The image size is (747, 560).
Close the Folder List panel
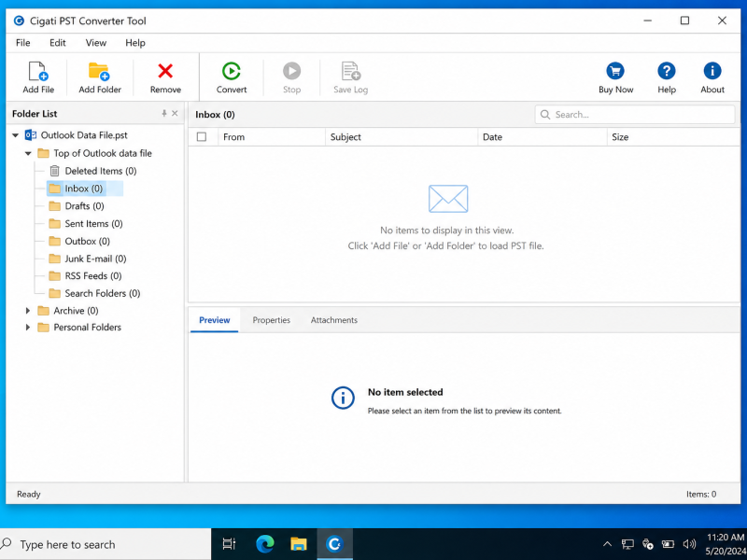[x=175, y=113]
